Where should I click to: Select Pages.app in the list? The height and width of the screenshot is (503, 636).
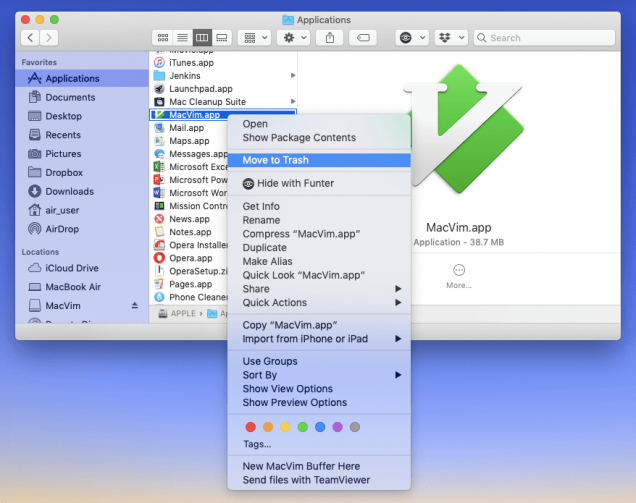pyautogui.click(x=189, y=284)
